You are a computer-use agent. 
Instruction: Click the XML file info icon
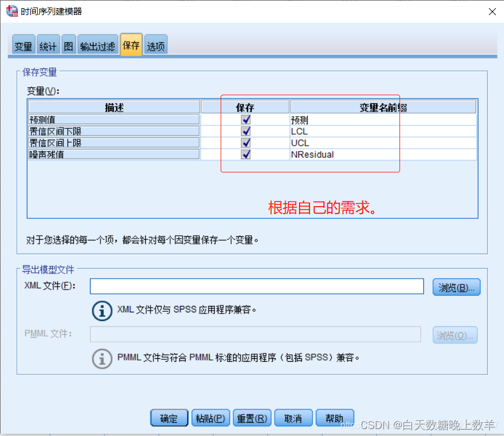[x=102, y=310]
